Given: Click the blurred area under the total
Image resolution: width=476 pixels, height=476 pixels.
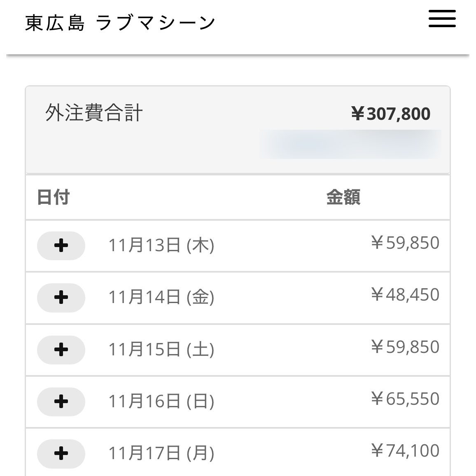Looking at the screenshot, I should click(350, 144).
